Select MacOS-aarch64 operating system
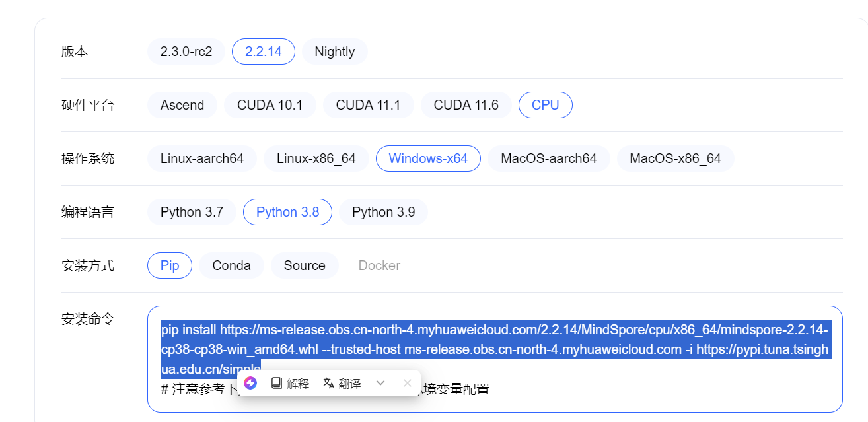The image size is (868, 422). point(549,158)
